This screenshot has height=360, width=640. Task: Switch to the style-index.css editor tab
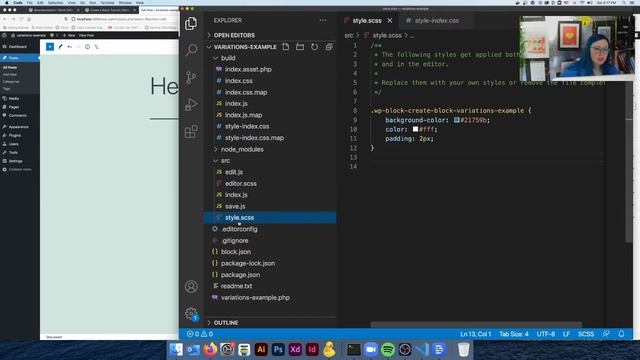tap(437, 20)
